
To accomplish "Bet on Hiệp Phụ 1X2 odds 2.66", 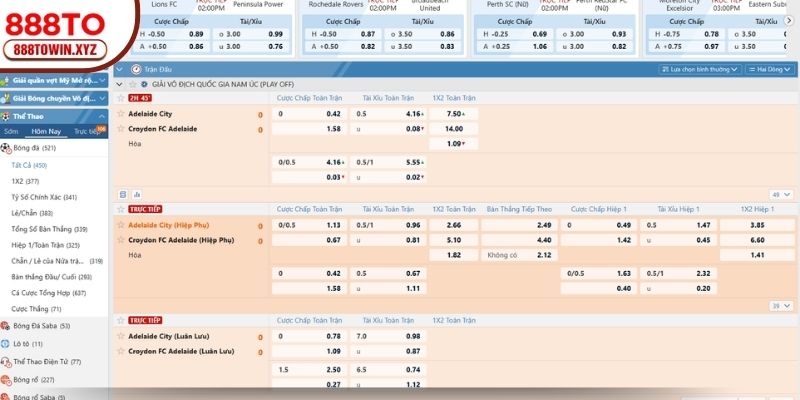I will tap(454, 225).
